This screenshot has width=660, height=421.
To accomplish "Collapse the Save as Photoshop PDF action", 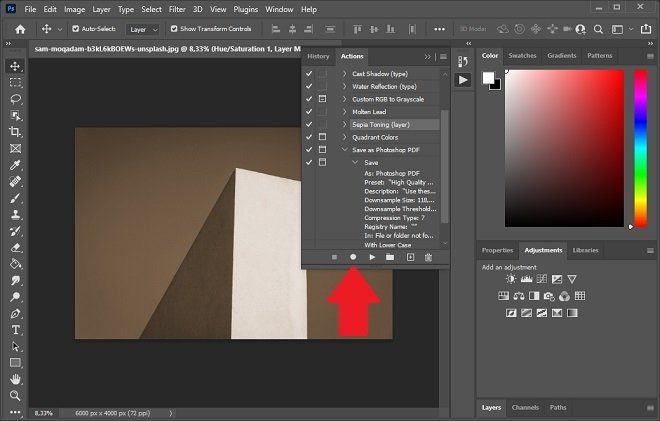I will 344,149.
